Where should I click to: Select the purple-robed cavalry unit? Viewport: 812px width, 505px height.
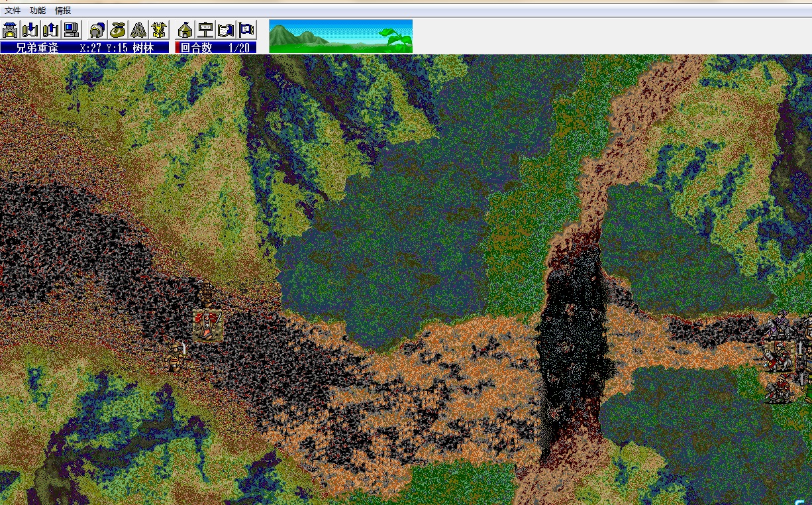pos(780,326)
